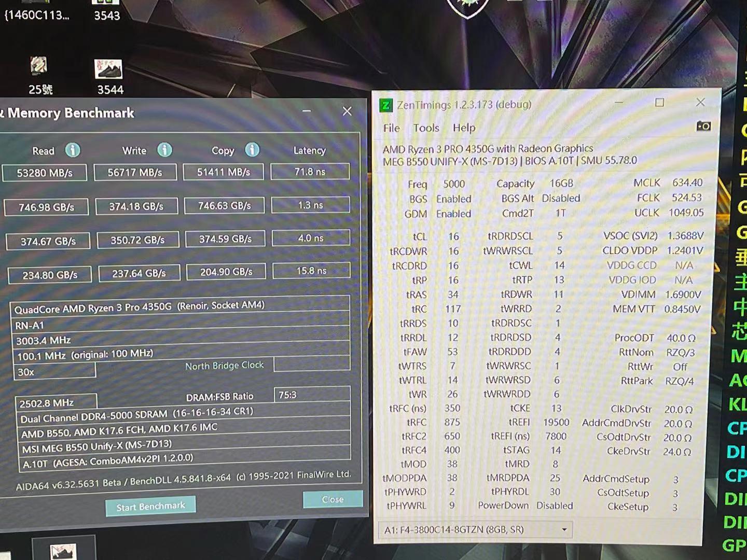The height and width of the screenshot is (560, 747).
Task: Click the Write info icon in AIDA64
Action: coord(164,150)
